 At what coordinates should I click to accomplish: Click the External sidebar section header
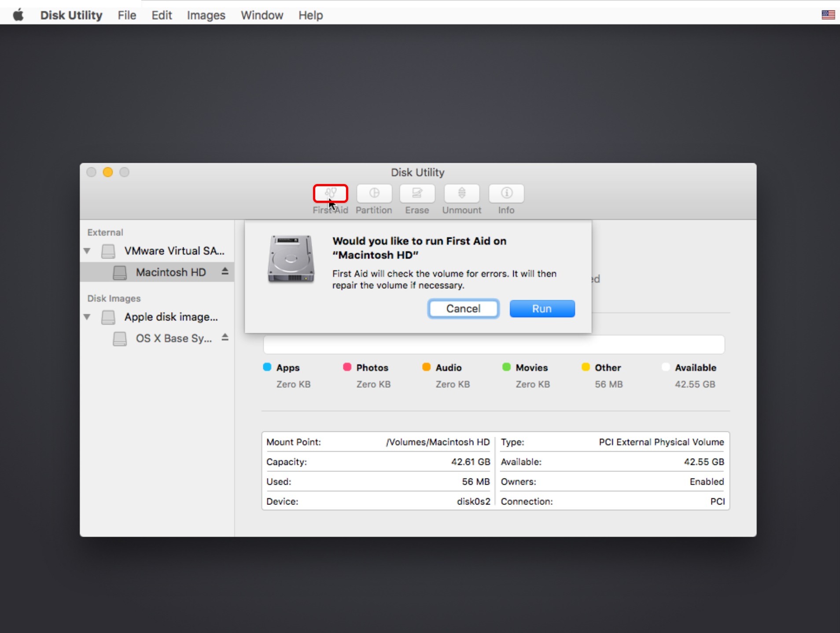coord(105,232)
